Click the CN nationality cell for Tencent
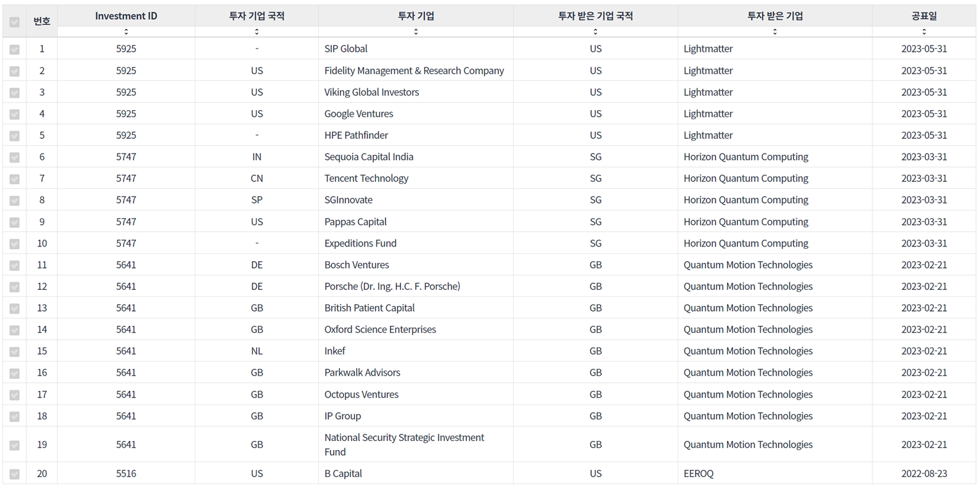The height and width of the screenshot is (489, 980). click(x=257, y=178)
